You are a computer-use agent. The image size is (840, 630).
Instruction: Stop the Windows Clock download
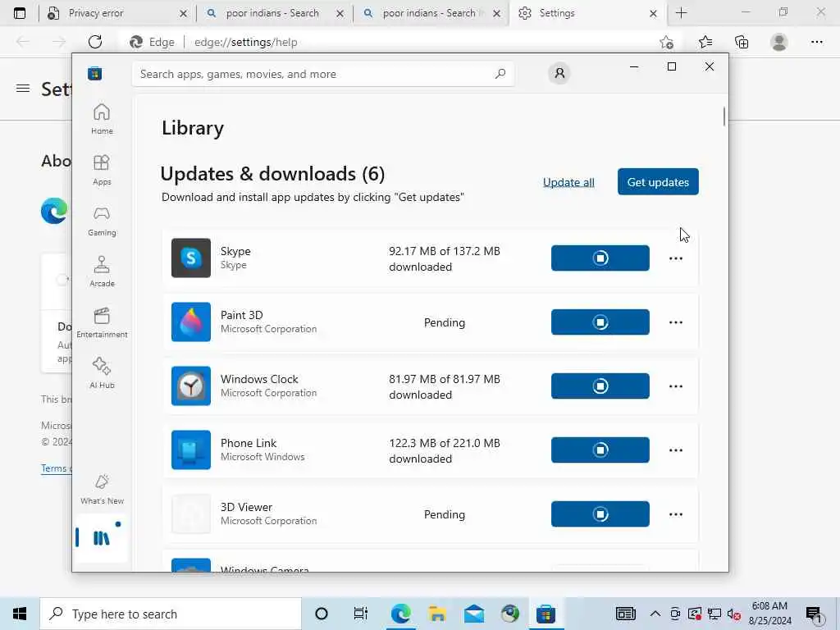[x=600, y=386]
